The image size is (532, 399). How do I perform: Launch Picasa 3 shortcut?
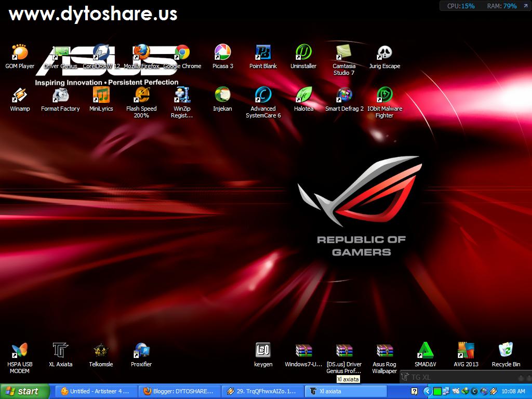coord(222,56)
